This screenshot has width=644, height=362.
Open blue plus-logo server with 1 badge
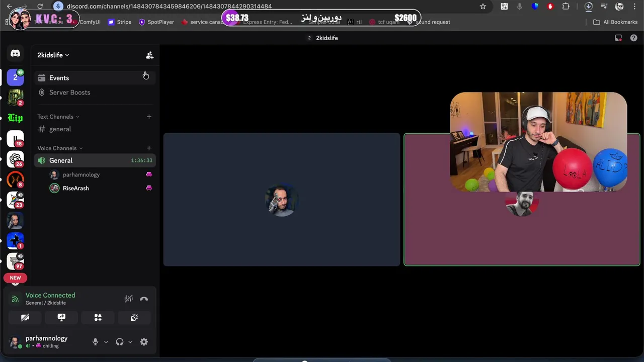(x=15, y=241)
